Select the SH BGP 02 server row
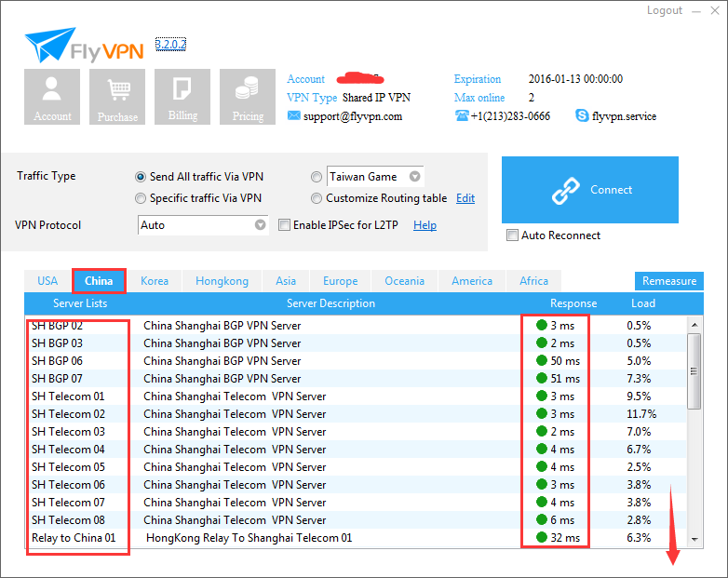728x578 pixels. tap(357, 326)
